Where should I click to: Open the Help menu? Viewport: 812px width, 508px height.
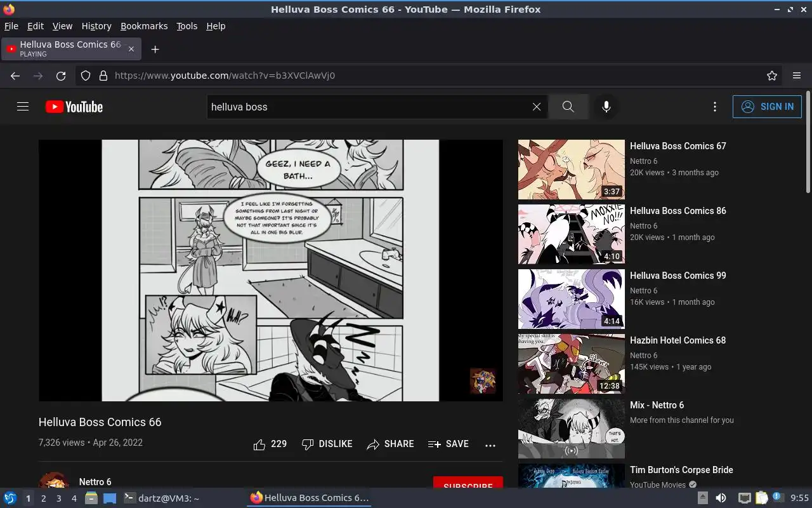pyautogui.click(x=216, y=26)
